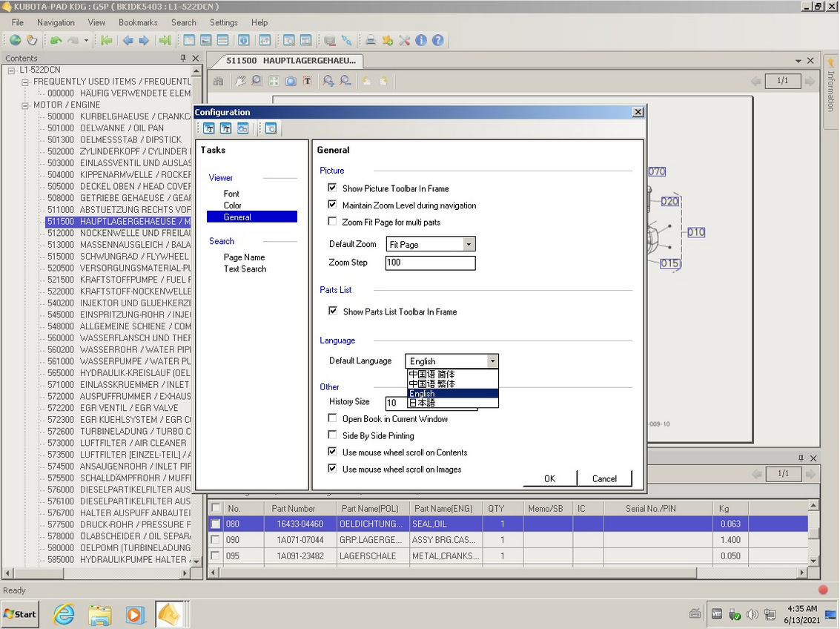Viewport: 840px width, 629px height.
Task: Enable Open Book in Current Window
Action: point(332,418)
